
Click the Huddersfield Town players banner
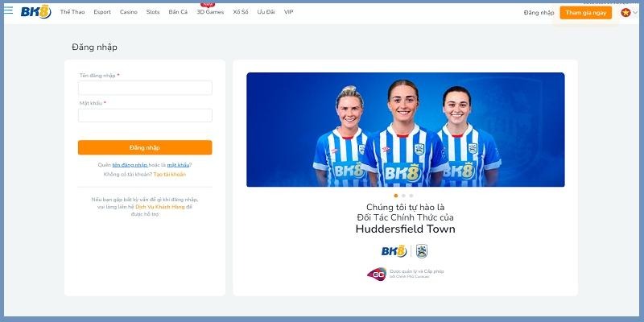click(x=405, y=130)
